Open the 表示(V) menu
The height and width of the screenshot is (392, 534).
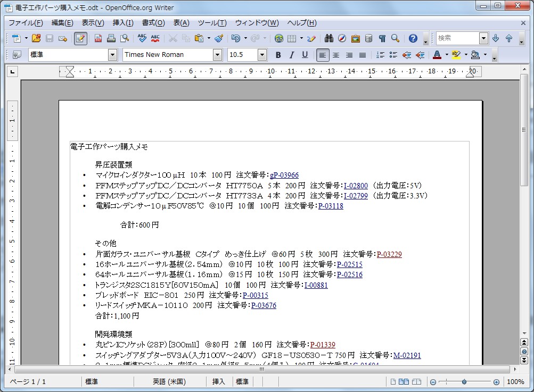tap(93, 23)
